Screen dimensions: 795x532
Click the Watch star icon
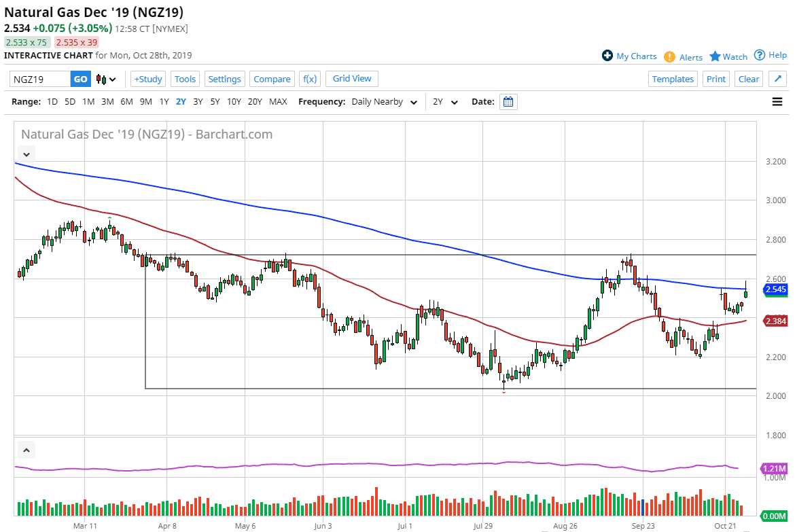715,56
